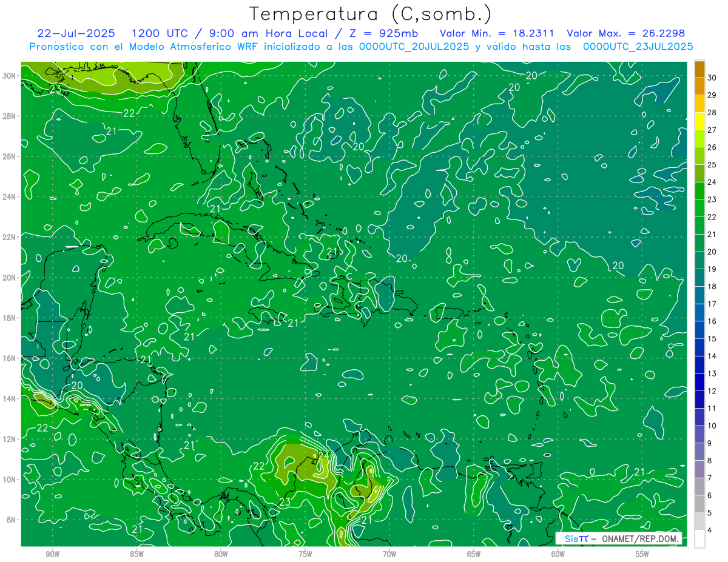Viewport: 728px width, 562px height.
Task: Click the '1200 UTC' time text
Action: [160, 33]
